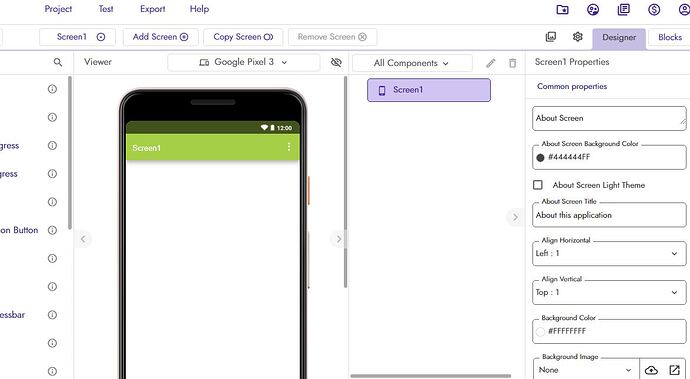Open the project folder icon in top bar

pyautogui.click(x=562, y=9)
